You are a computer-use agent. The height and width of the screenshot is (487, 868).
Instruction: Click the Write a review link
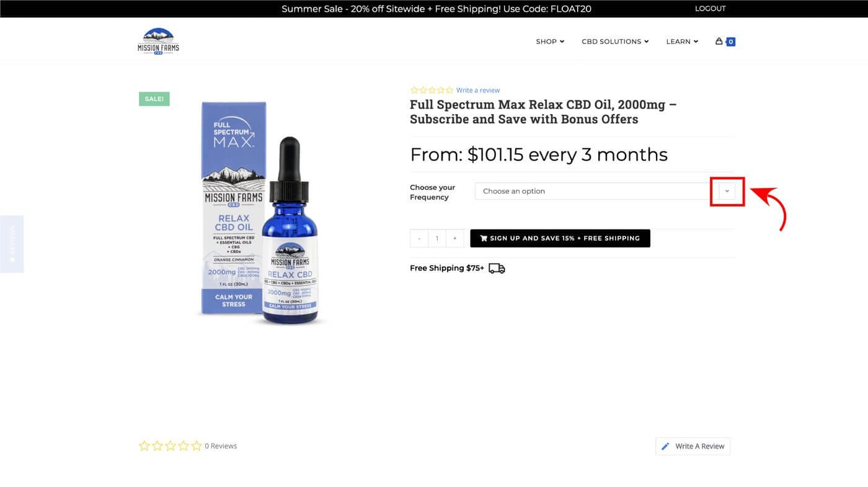coord(478,90)
